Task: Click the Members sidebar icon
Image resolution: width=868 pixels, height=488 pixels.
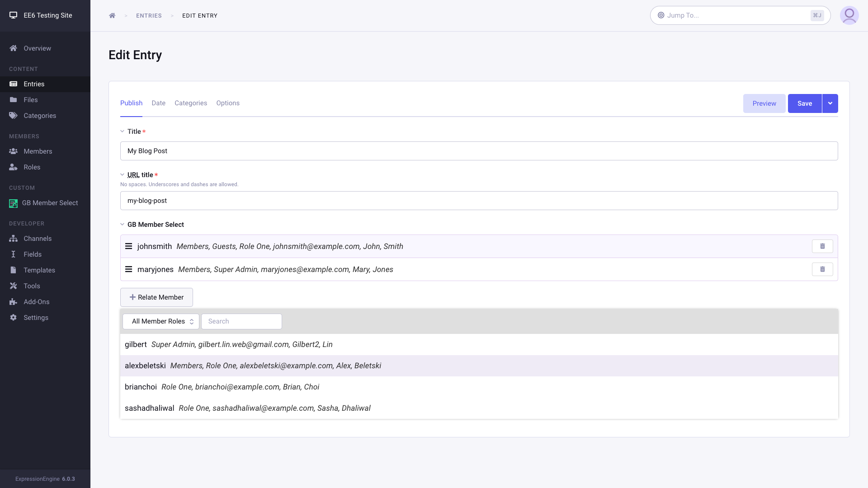Action: (x=13, y=151)
